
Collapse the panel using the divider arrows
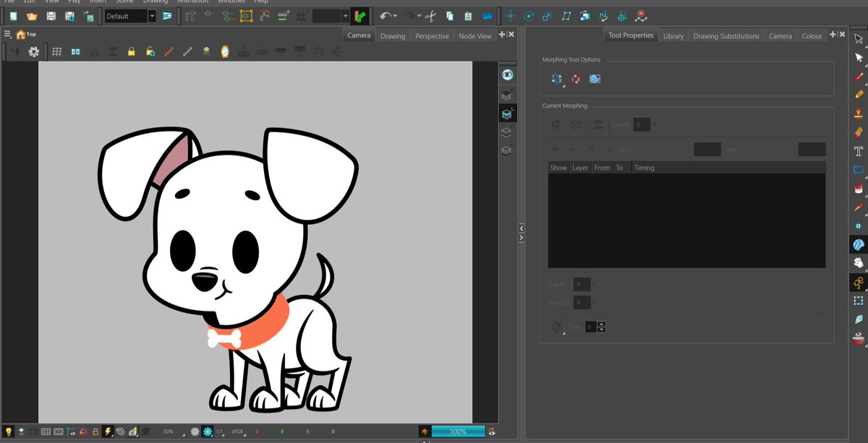click(x=521, y=233)
